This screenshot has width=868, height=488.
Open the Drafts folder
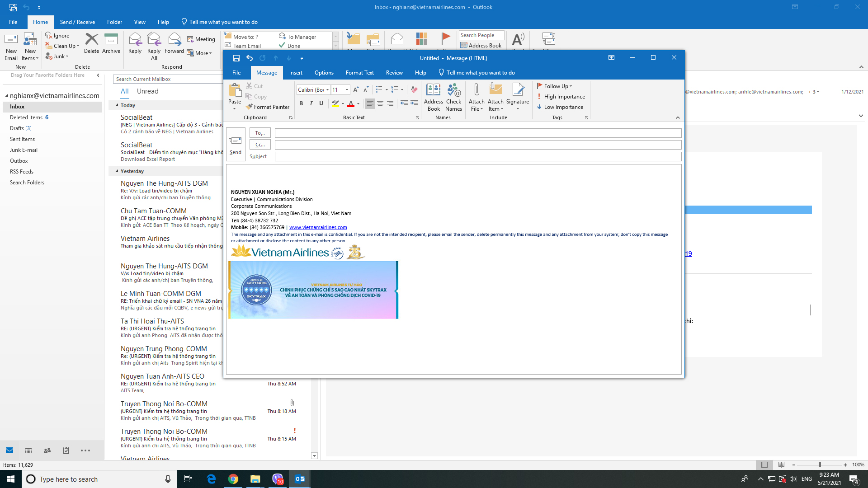click(x=20, y=128)
